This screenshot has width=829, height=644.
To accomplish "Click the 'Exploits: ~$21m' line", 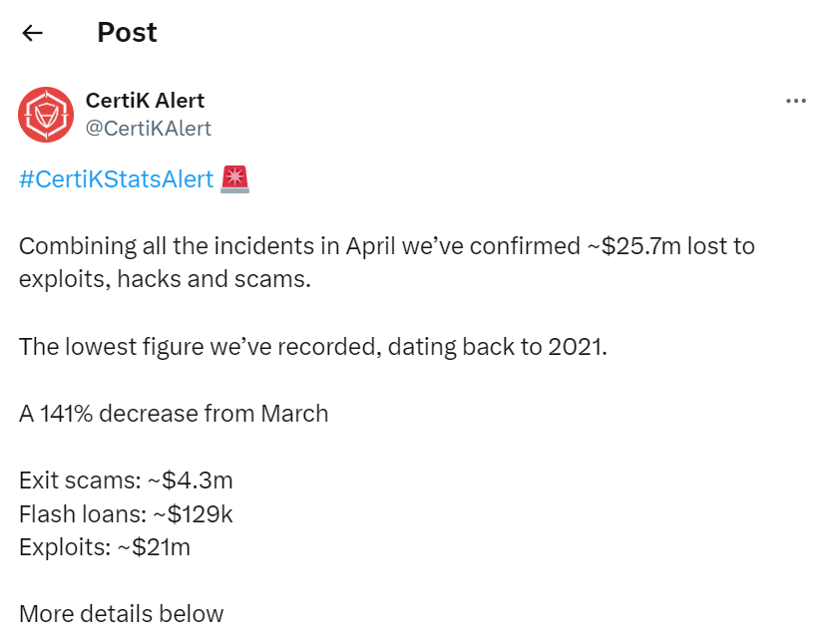I will [105, 546].
